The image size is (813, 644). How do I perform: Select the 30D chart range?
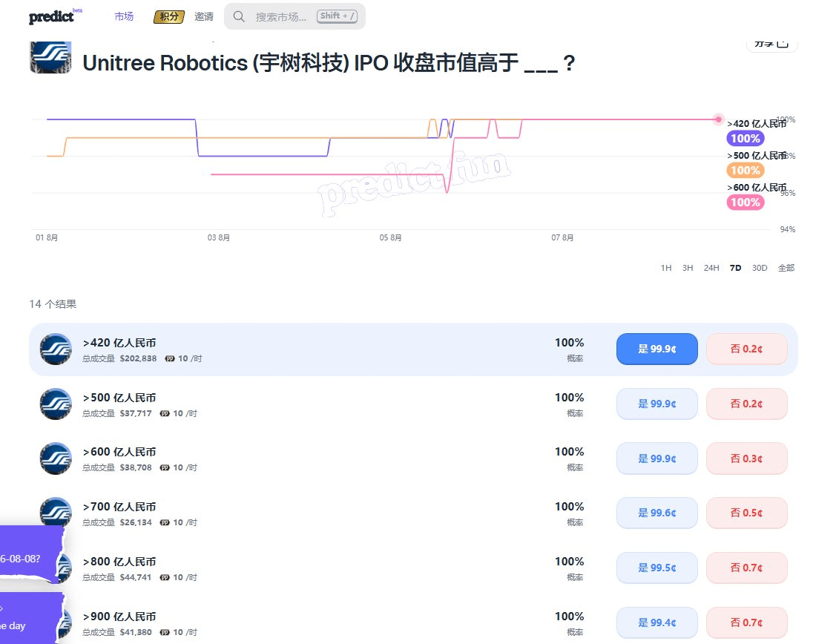point(760,268)
